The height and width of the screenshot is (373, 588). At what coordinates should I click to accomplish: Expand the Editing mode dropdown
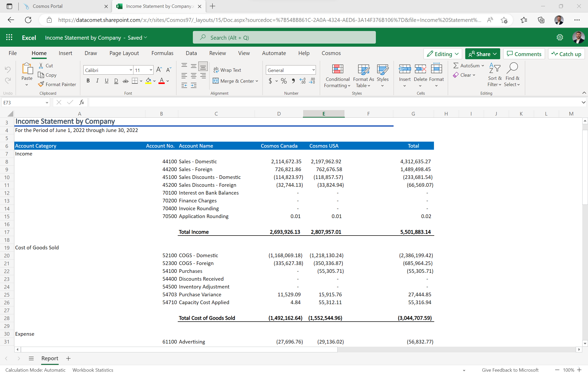pyautogui.click(x=457, y=54)
